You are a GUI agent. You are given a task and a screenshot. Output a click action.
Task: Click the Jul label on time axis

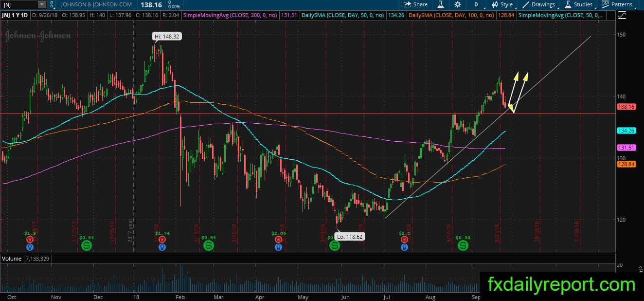click(387, 297)
